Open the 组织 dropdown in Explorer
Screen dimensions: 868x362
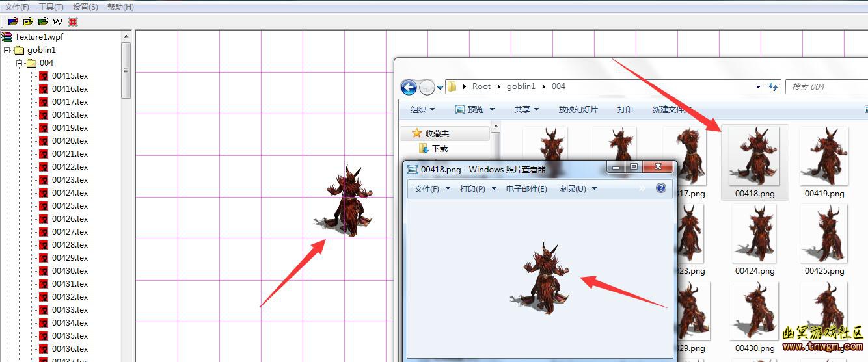click(422, 109)
